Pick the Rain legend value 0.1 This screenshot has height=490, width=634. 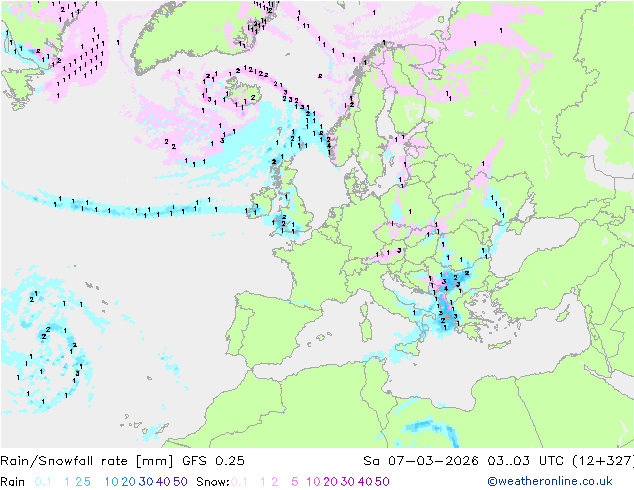(x=43, y=482)
